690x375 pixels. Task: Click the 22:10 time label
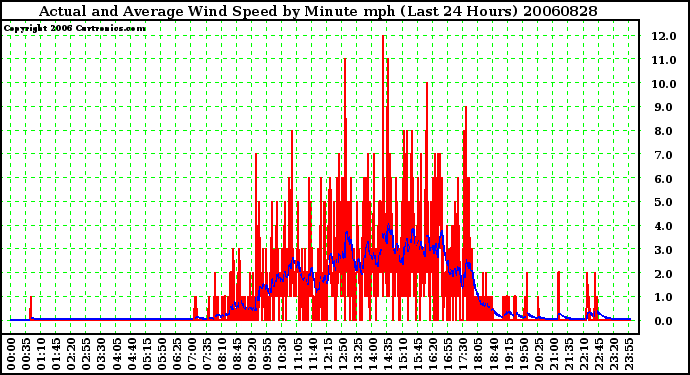pos(583,354)
